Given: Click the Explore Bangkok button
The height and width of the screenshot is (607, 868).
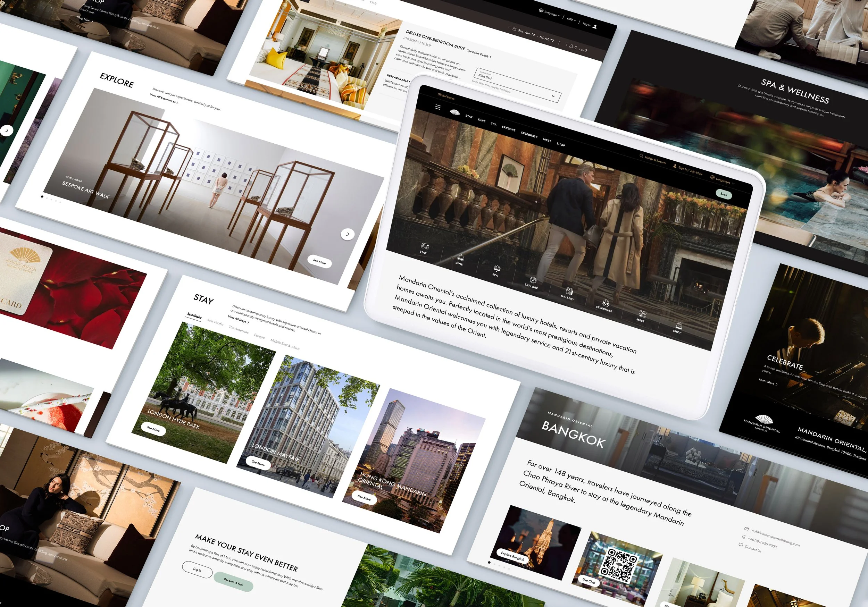Looking at the screenshot, I should click(x=512, y=556).
